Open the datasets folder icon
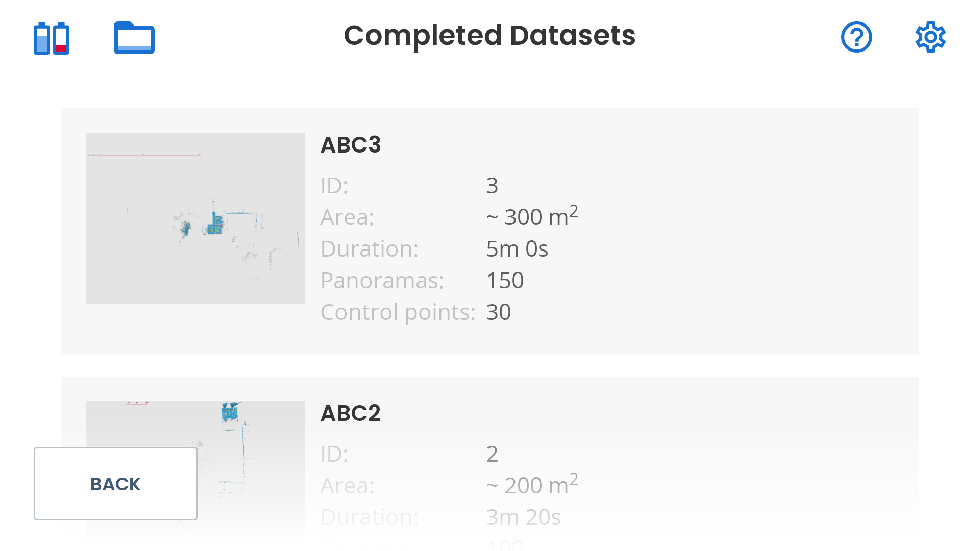The width and height of the screenshot is (980, 551). (x=134, y=38)
